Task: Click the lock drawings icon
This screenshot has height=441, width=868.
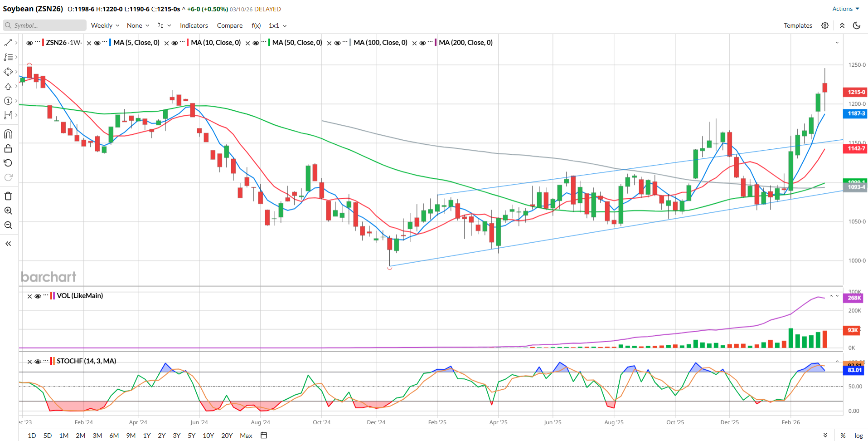Action: (8, 149)
